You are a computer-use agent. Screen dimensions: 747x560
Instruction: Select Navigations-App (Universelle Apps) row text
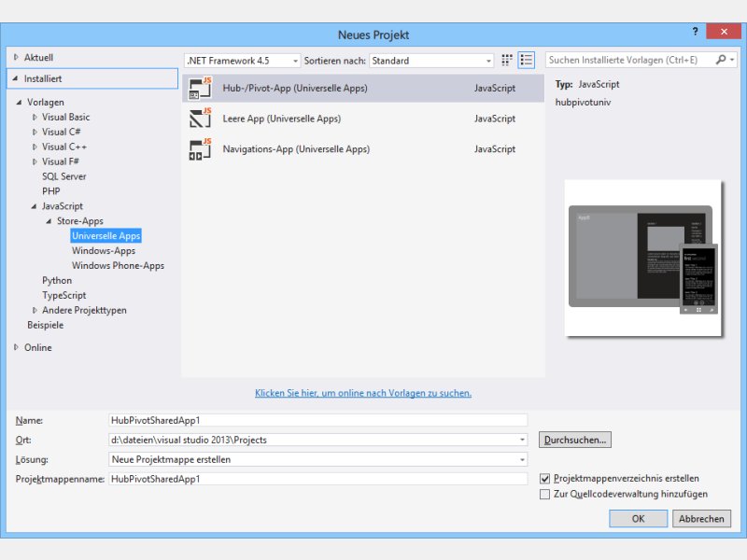[296, 149]
